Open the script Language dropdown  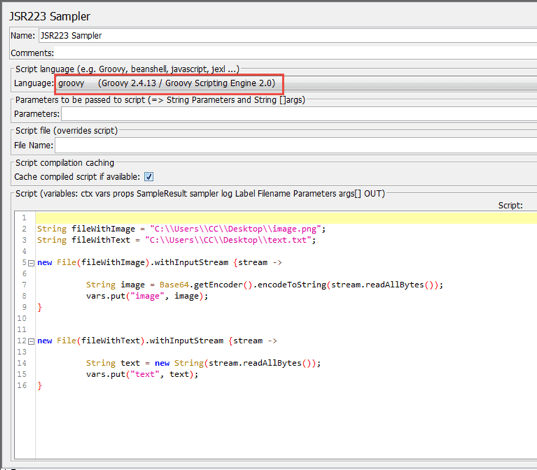point(296,83)
